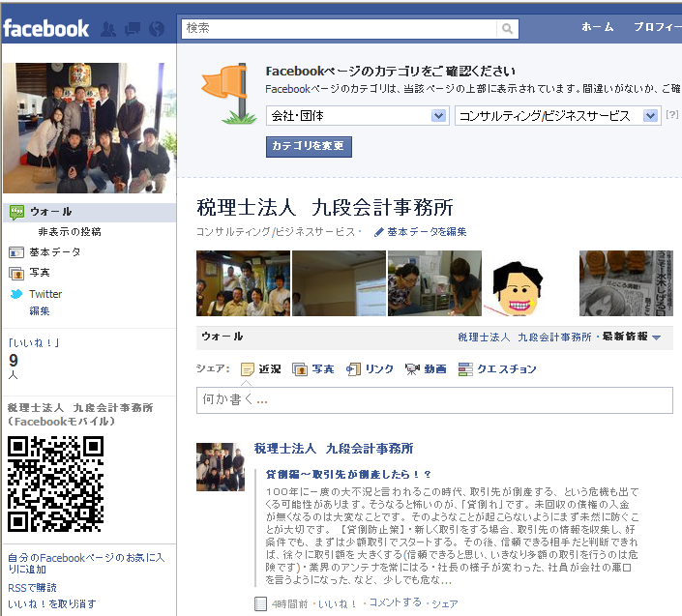Click シェア under the post
Image resolution: width=682 pixels, height=616 pixels.
pos(445,603)
